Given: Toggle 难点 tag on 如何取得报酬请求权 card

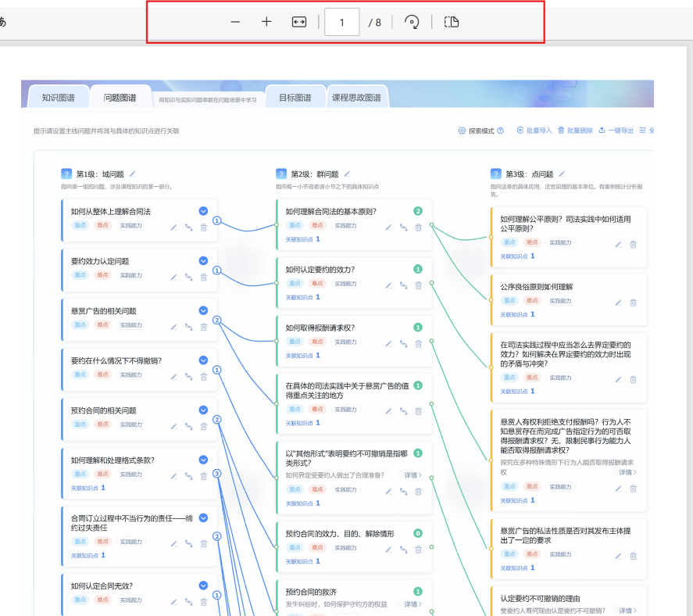Looking at the screenshot, I should (317, 342).
